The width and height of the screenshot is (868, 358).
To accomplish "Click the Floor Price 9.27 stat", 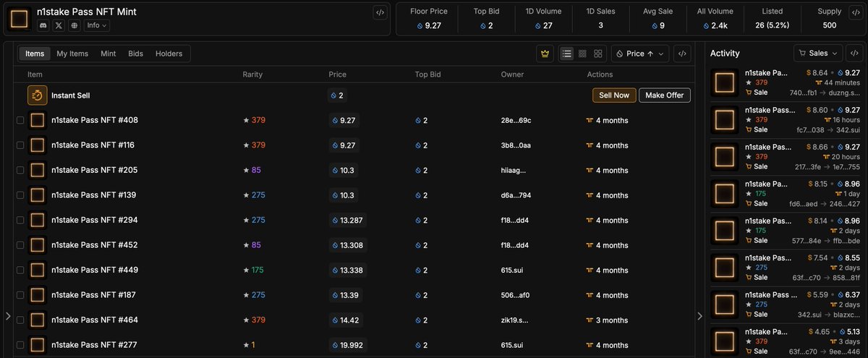I will pyautogui.click(x=429, y=19).
